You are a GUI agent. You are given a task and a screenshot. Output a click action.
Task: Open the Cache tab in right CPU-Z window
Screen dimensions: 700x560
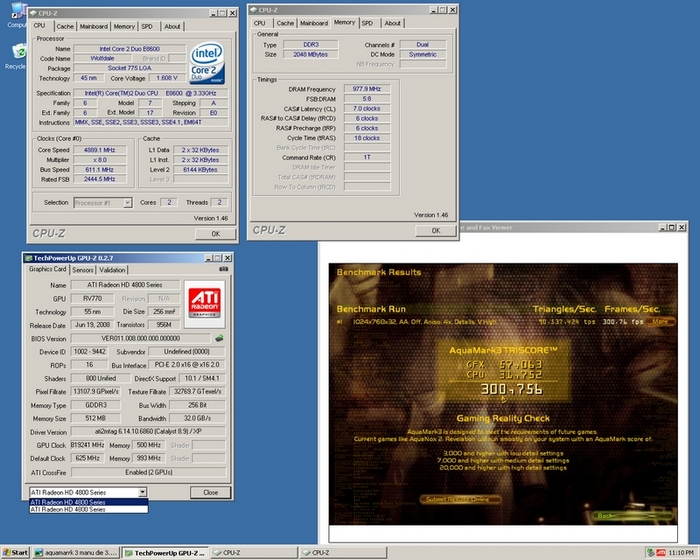click(285, 23)
